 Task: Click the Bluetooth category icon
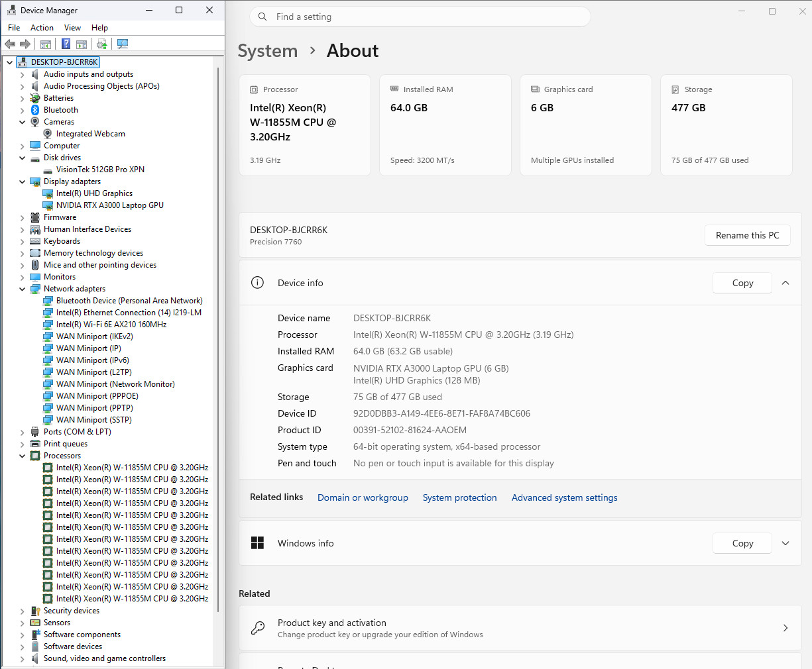tap(35, 110)
